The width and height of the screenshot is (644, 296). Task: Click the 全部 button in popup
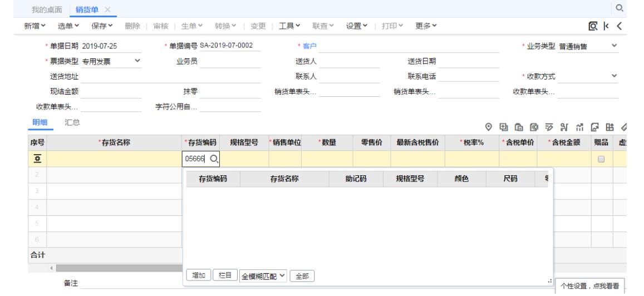click(x=302, y=275)
